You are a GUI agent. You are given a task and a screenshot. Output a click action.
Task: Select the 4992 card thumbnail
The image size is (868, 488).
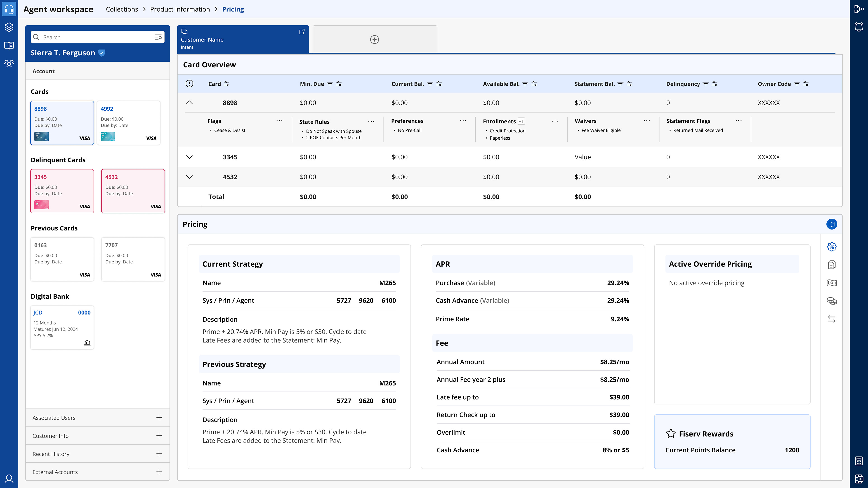[128, 123]
